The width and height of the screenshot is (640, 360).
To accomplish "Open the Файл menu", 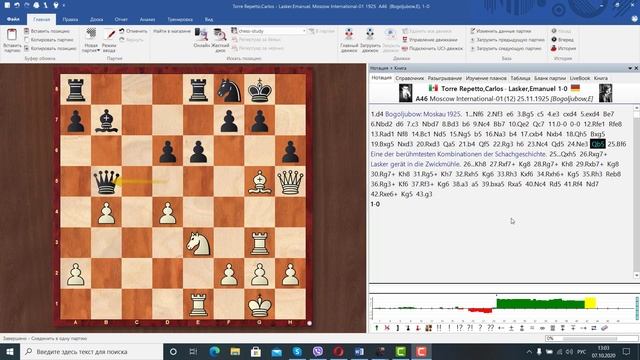I will 13,19.
